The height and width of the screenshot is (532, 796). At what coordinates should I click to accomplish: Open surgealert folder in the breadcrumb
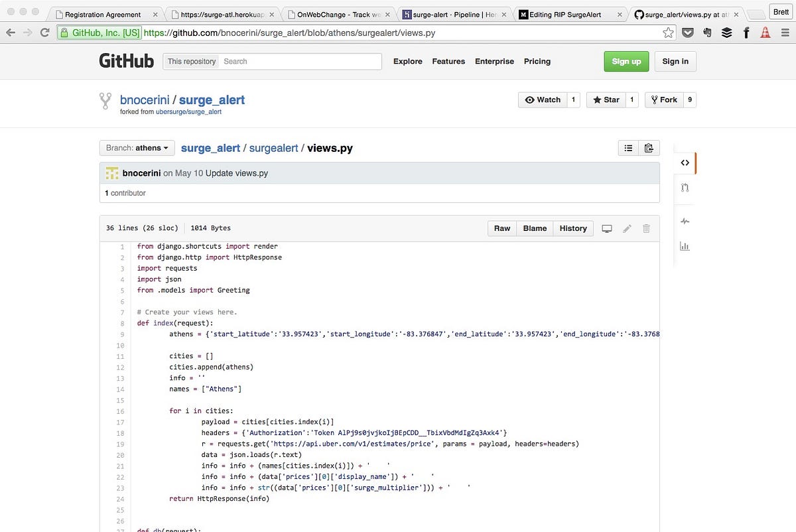tap(273, 148)
